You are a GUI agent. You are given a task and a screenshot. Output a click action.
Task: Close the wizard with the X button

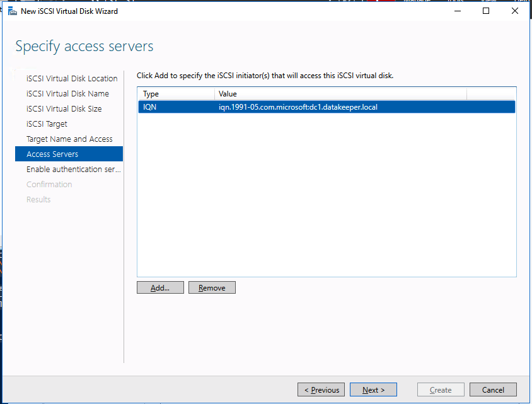pyautogui.click(x=514, y=11)
